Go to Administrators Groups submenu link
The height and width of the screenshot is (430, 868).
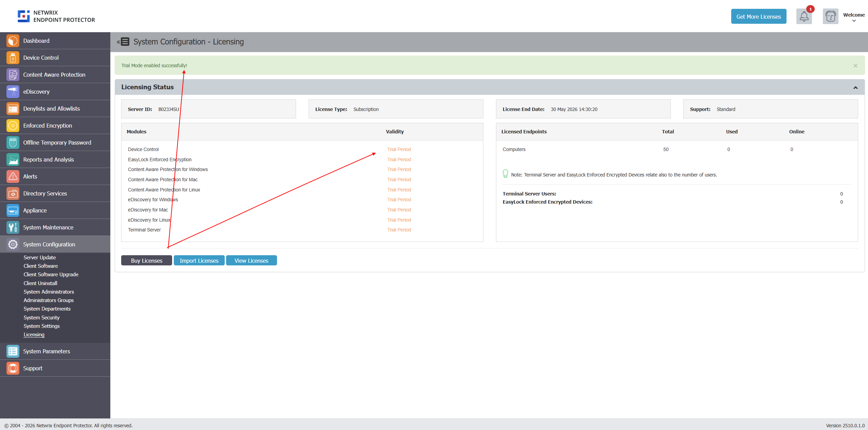(x=49, y=300)
